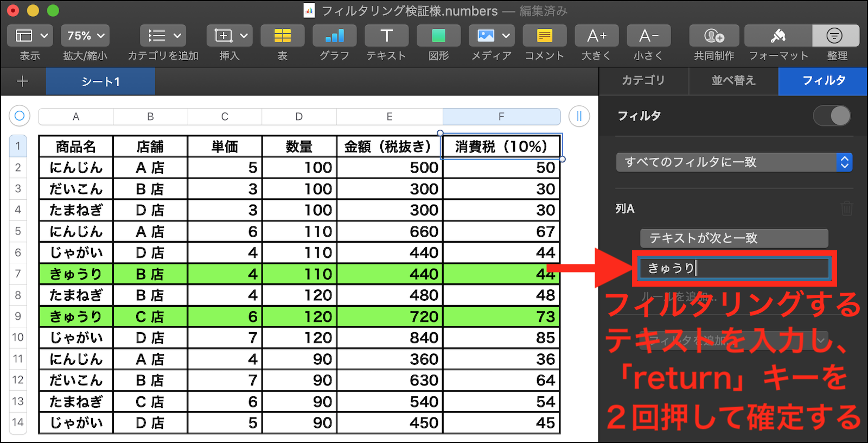Open the 75% zoom dropdown
Image resolution: width=868 pixels, height=443 pixels.
(85, 36)
